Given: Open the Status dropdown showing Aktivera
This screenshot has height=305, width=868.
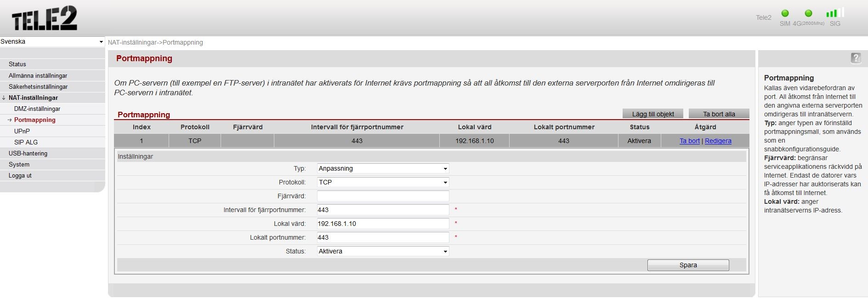Looking at the screenshot, I should click(383, 251).
